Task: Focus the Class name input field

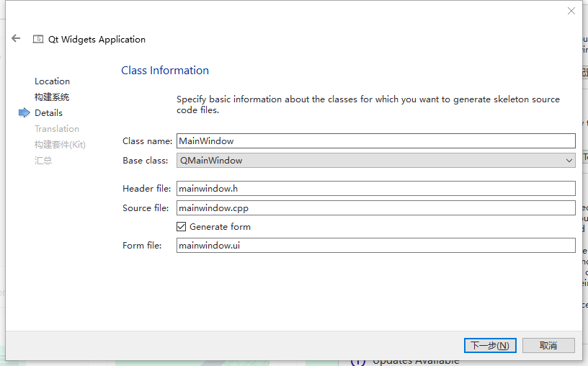Action: 375,141
